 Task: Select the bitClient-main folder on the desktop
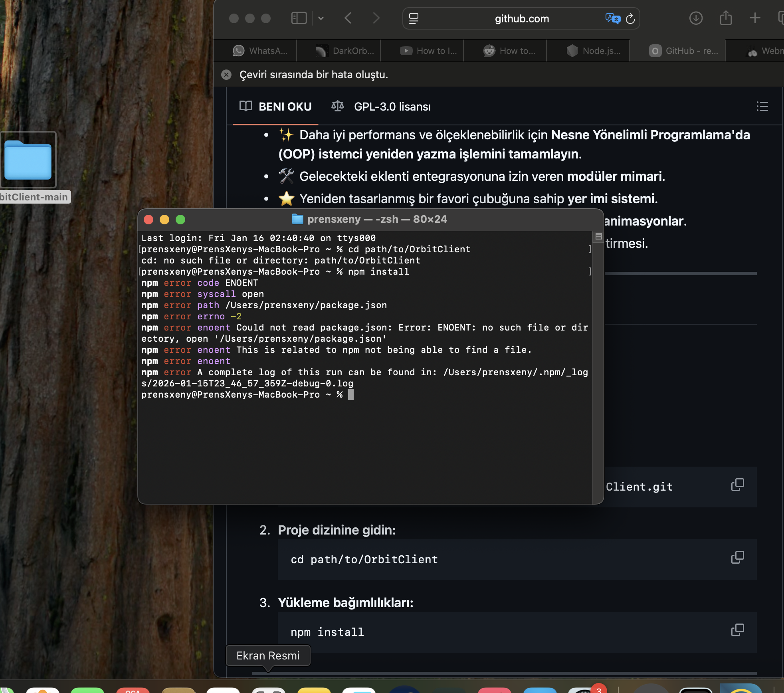click(x=28, y=159)
